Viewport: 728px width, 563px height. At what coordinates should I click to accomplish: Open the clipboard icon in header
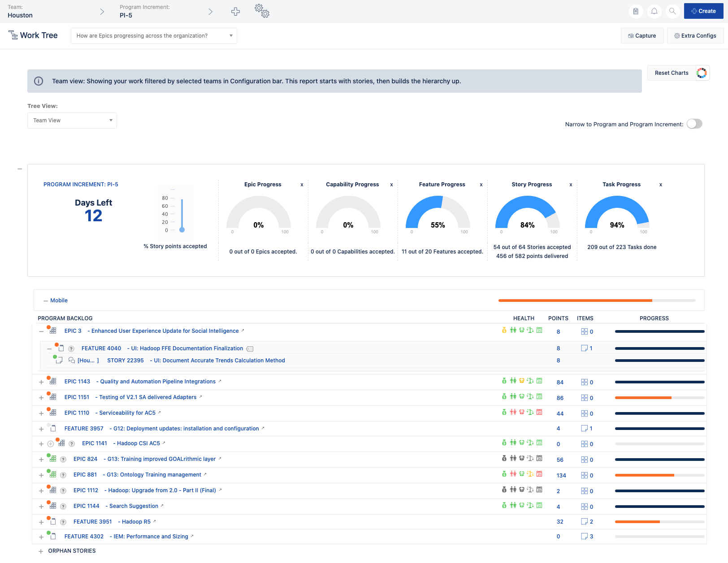point(636,11)
